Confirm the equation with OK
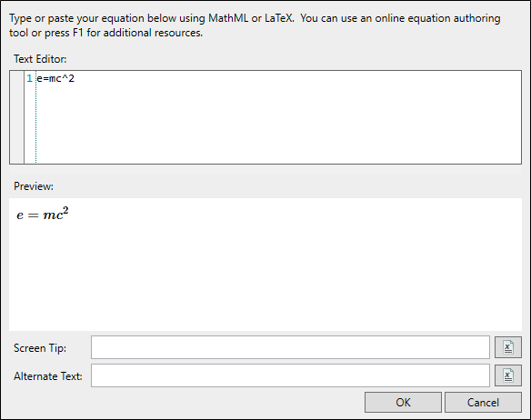Viewport: 531px width, 420px height. (403, 403)
